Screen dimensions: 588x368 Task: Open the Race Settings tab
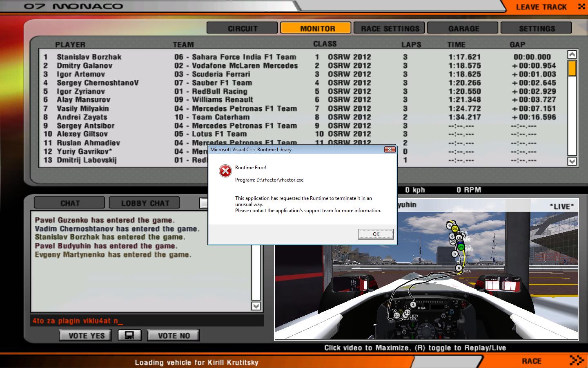click(x=389, y=28)
